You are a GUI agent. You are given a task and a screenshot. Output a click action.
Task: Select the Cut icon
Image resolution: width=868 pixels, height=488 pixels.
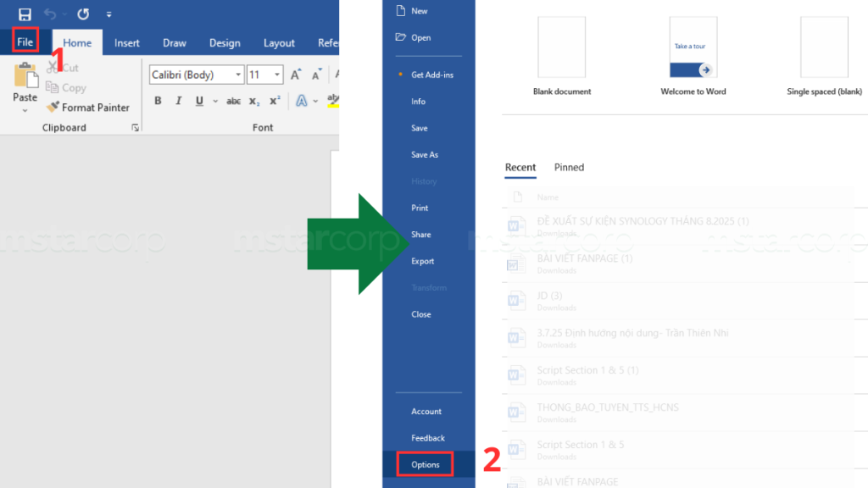[x=51, y=68]
